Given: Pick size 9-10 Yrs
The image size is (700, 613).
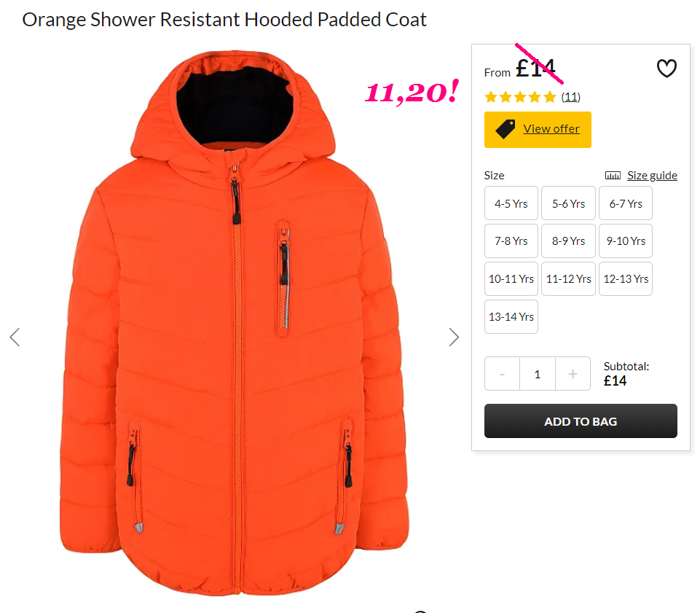Looking at the screenshot, I should pos(626,241).
